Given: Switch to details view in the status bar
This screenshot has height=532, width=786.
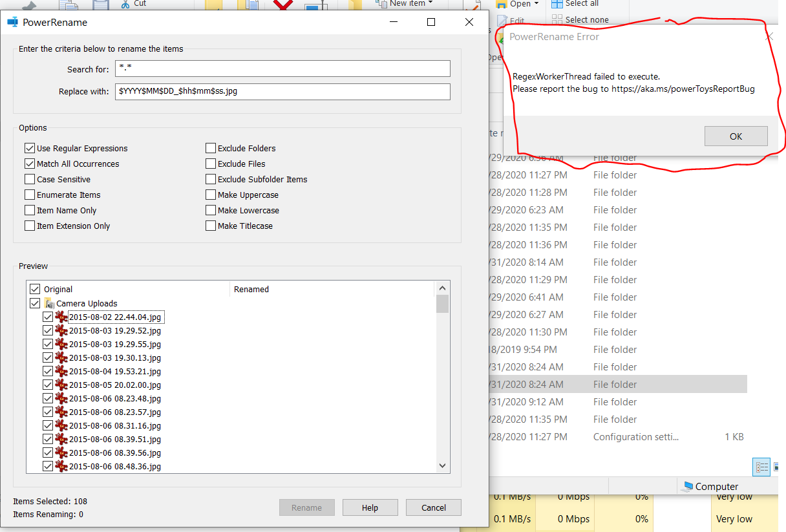Looking at the screenshot, I should click(x=761, y=467).
